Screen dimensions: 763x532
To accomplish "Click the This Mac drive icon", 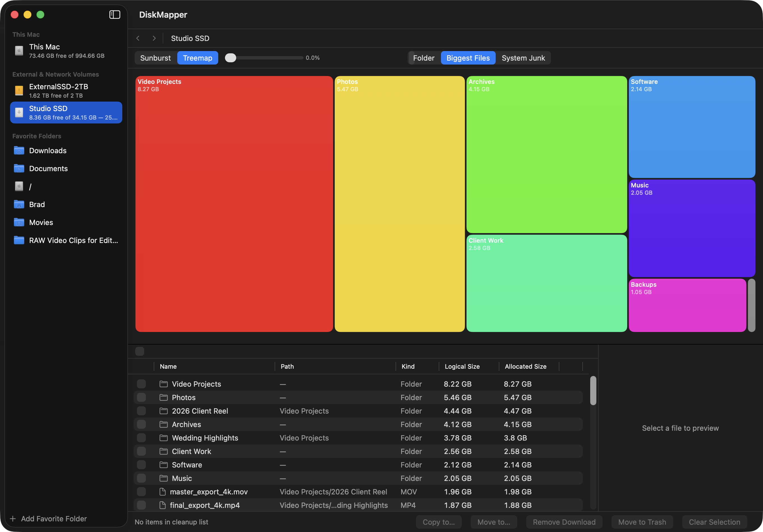I will pos(19,51).
